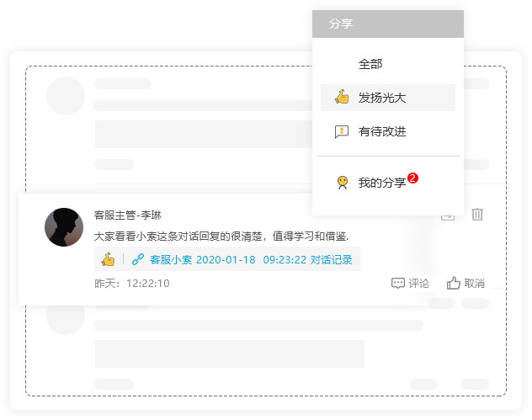Click the thumbs-up emoji in the link box
The width and height of the screenshot is (532, 420).
(x=108, y=259)
